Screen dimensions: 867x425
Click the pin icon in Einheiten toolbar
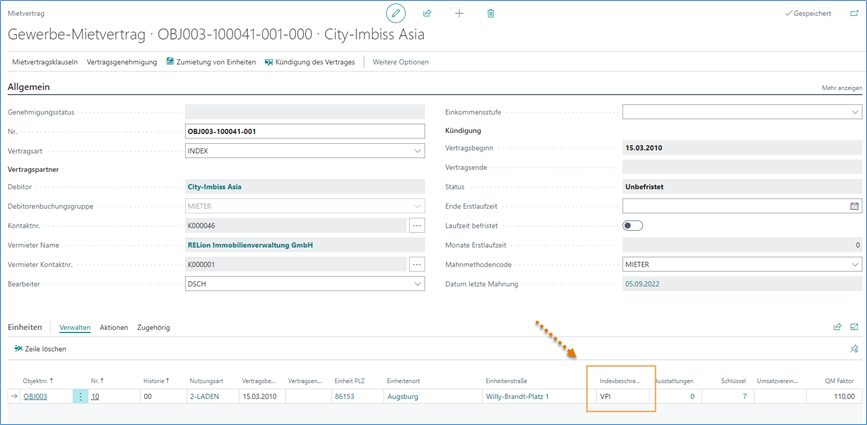tap(853, 348)
